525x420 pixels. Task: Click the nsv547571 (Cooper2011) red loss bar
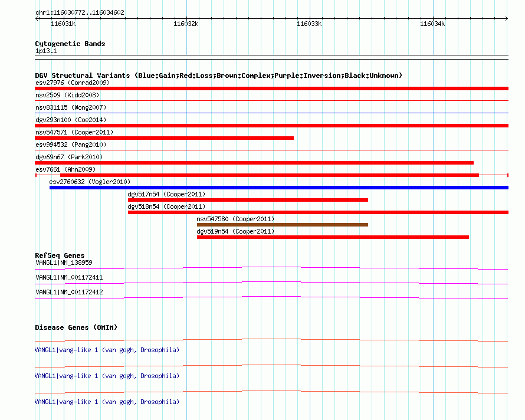[165, 138]
